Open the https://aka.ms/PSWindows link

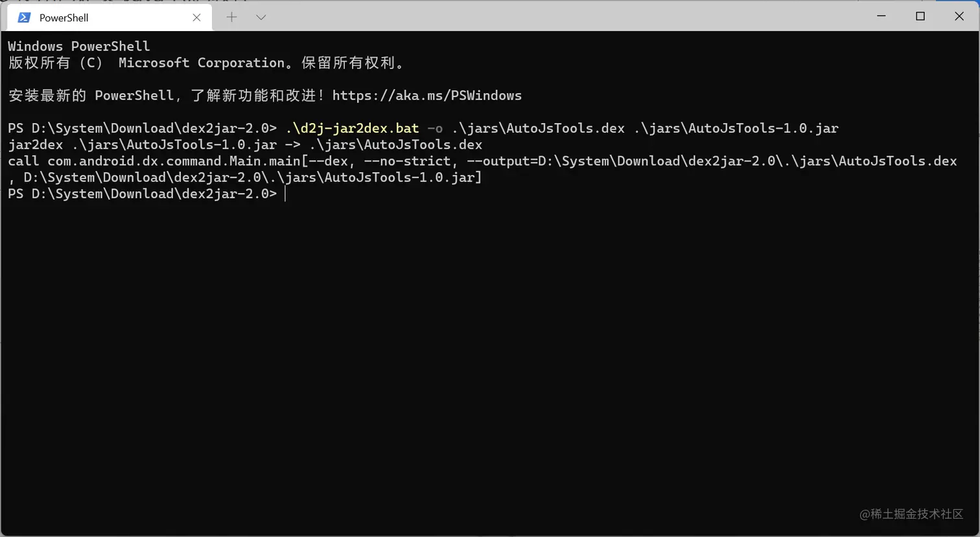point(426,95)
